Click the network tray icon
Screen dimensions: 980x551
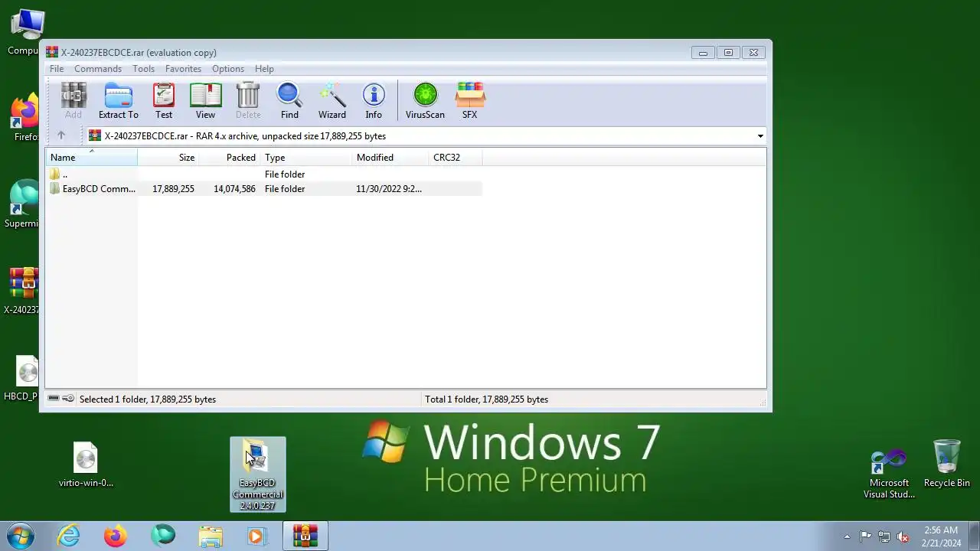tap(884, 536)
